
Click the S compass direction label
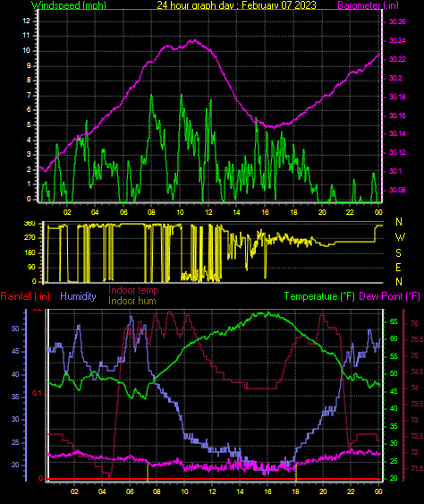pos(398,253)
